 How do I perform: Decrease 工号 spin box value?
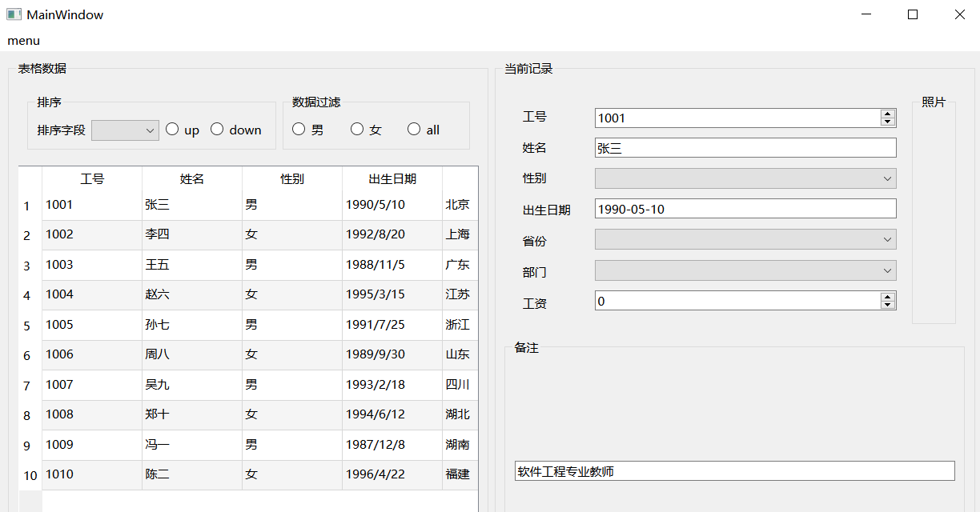(887, 122)
